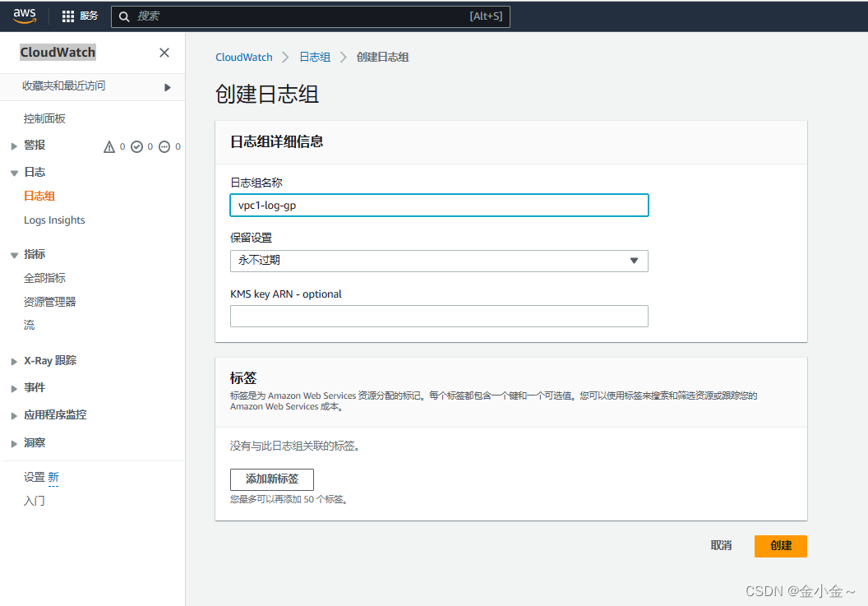Image resolution: width=868 pixels, height=606 pixels.
Task: Open 资源管理器 in the sidebar
Action: coord(50,302)
